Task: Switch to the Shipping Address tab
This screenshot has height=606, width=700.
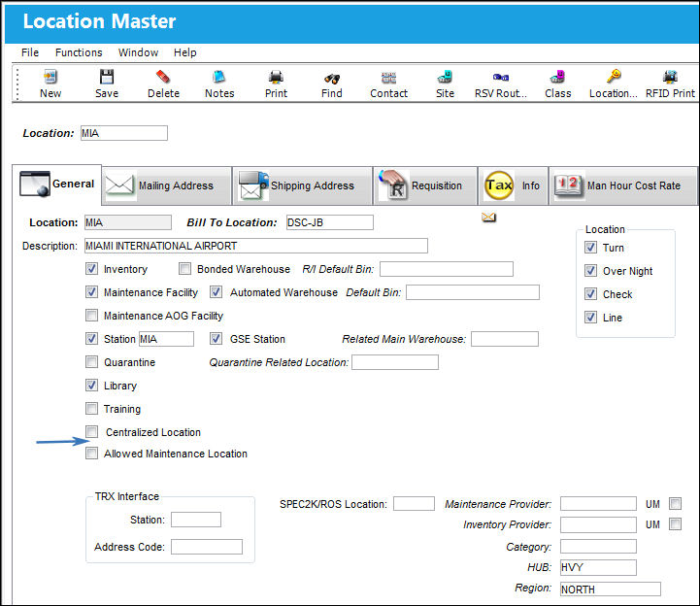Action: tap(302, 185)
